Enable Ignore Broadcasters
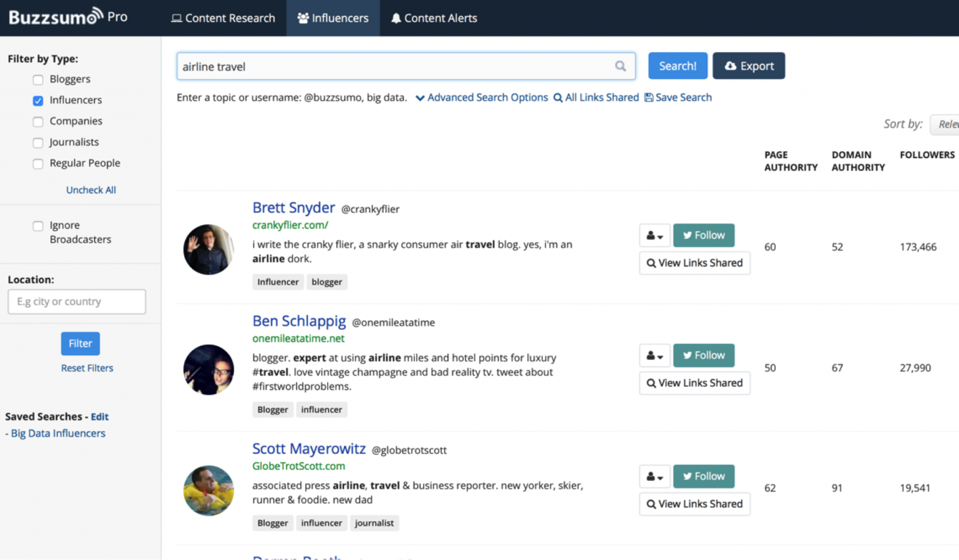The image size is (959, 560). pyautogui.click(x=38, y=226)
